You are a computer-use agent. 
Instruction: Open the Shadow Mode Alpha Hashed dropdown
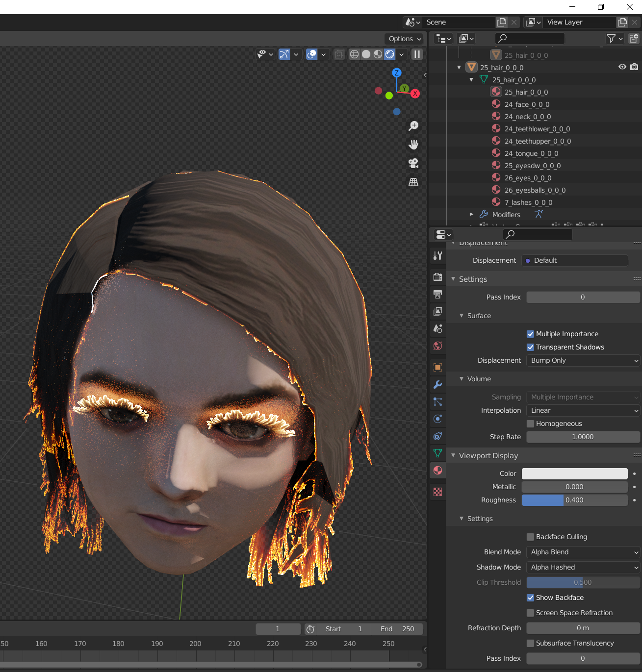point(583,567)
